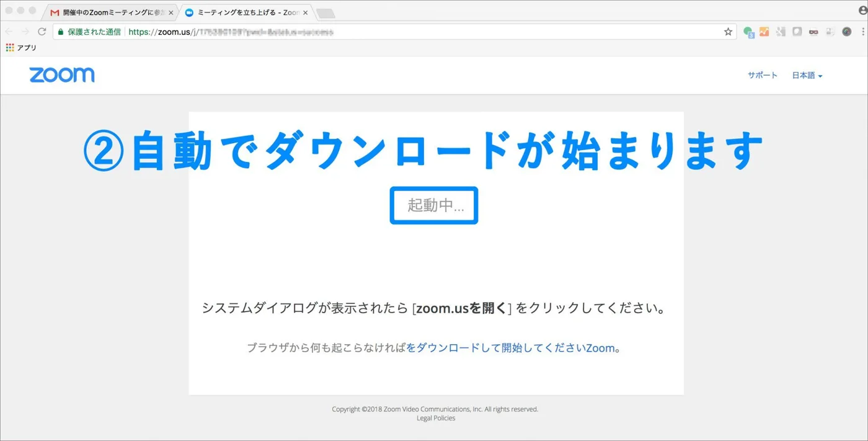Expand the 日本語 language dropdown
The height and width of the screenshot is (441, 868).
click(x=807, y=76)
